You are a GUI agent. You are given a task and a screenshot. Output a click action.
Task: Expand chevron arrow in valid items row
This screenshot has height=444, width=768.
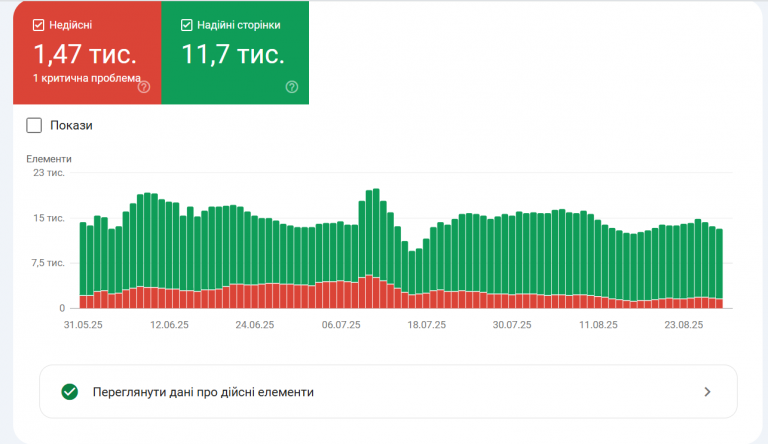(x=707, y=392)
